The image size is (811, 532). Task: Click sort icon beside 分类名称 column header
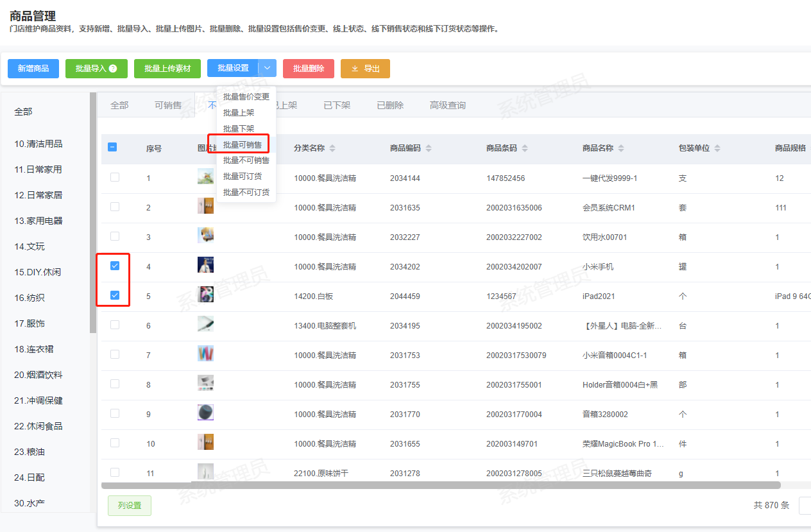click(x=332, y=148)
